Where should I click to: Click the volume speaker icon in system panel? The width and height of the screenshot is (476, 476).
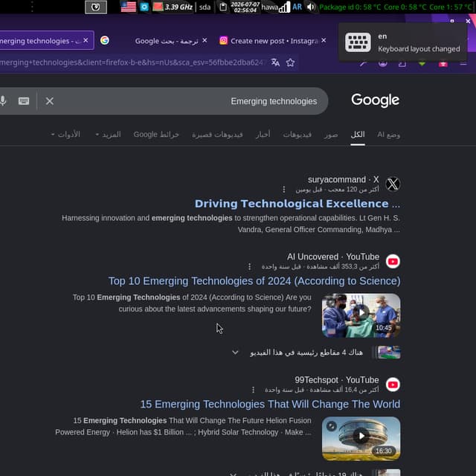[x=311, y=7]
